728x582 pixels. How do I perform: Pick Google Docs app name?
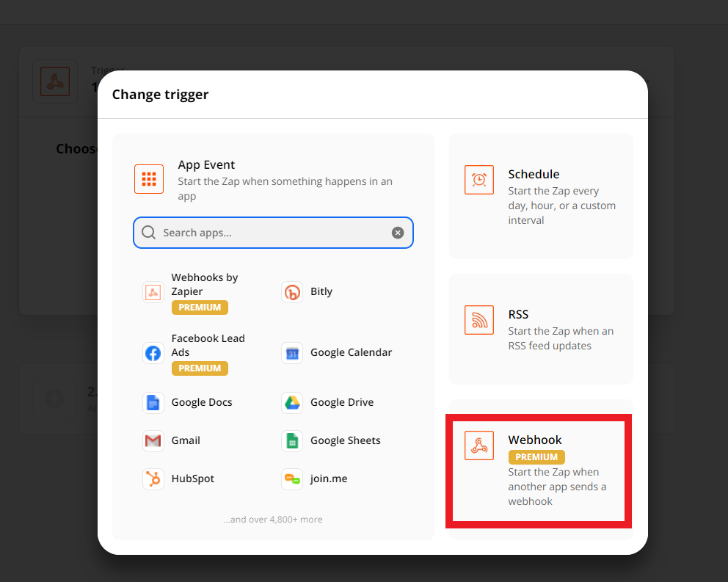tap(202, 402)
